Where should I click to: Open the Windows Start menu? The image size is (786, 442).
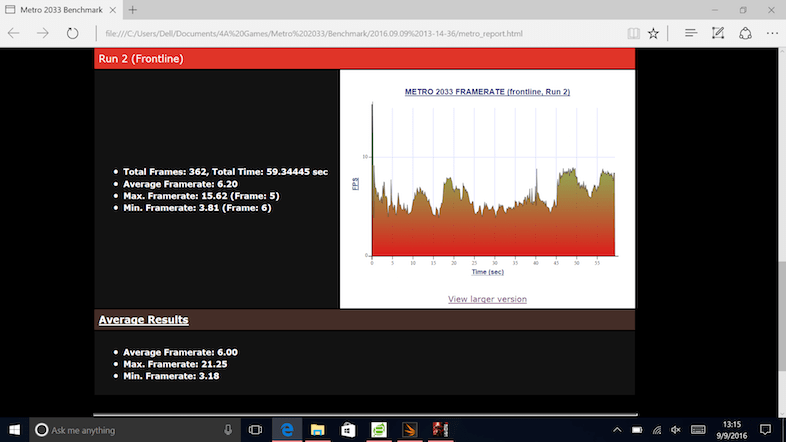coord(15,430)
